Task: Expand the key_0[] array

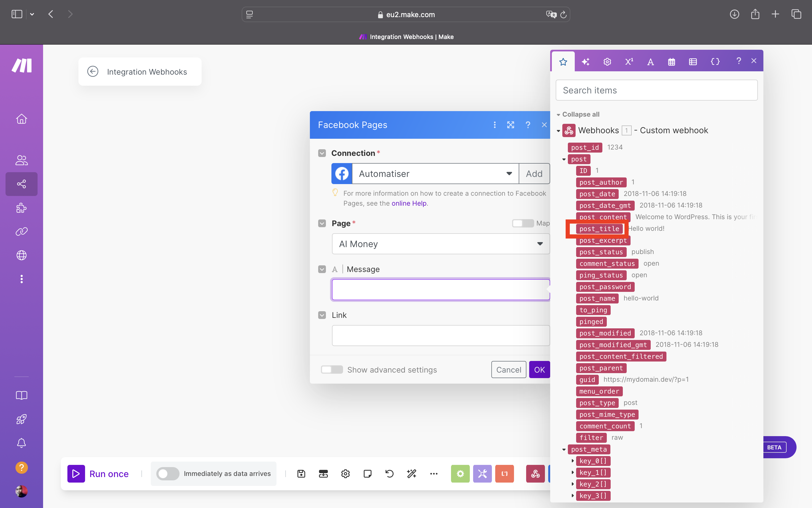Action: tap(573, 461)
